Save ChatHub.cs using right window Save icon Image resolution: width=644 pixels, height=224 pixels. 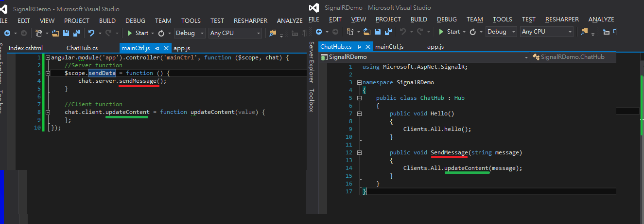point(378,32)
